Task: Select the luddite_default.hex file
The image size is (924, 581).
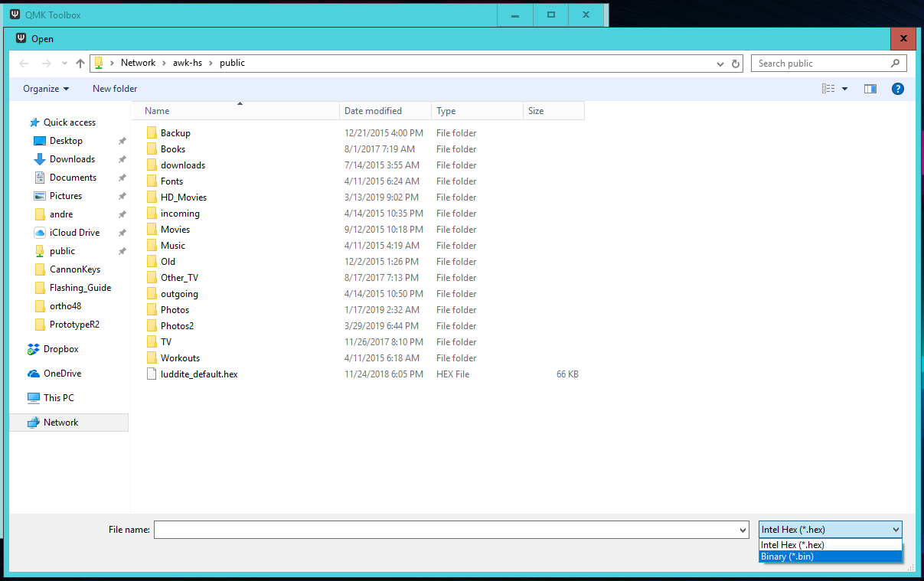Action: (x=199, y=374)
